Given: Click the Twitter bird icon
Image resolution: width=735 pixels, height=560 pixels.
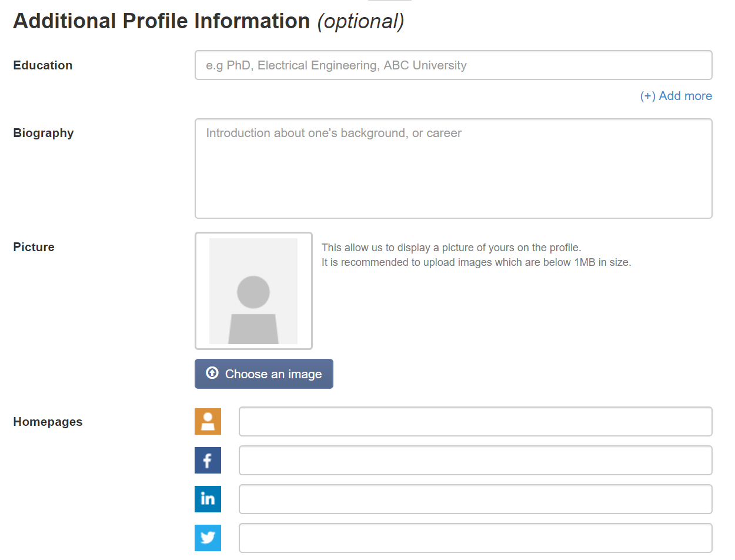Looking at the screenshot, I should pos(208,538).
